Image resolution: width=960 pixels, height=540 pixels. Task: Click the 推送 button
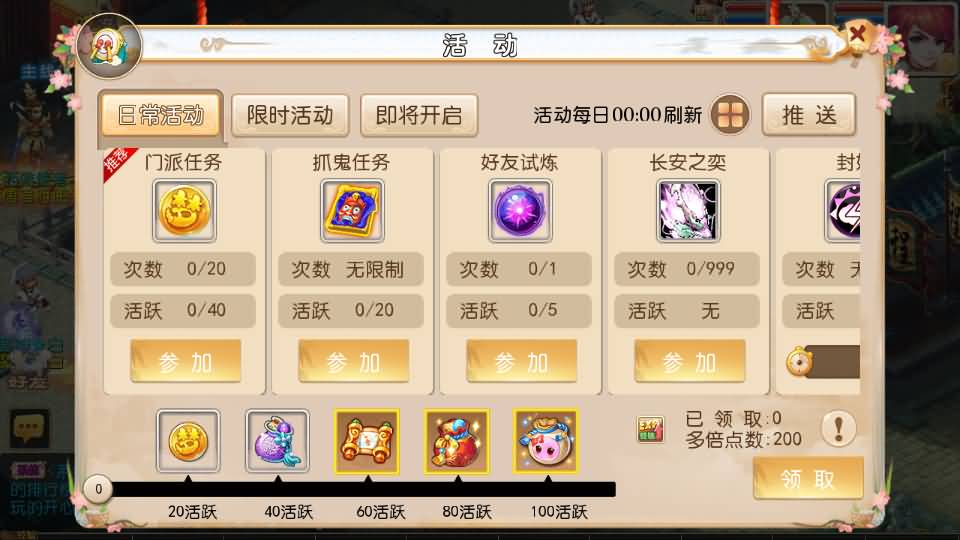[809, 114]
